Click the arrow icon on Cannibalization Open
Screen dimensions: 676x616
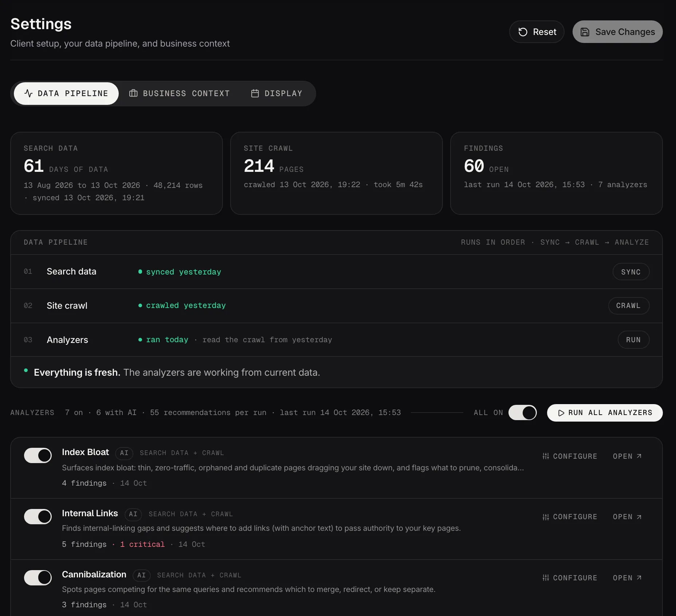click(x=639, y=578)
